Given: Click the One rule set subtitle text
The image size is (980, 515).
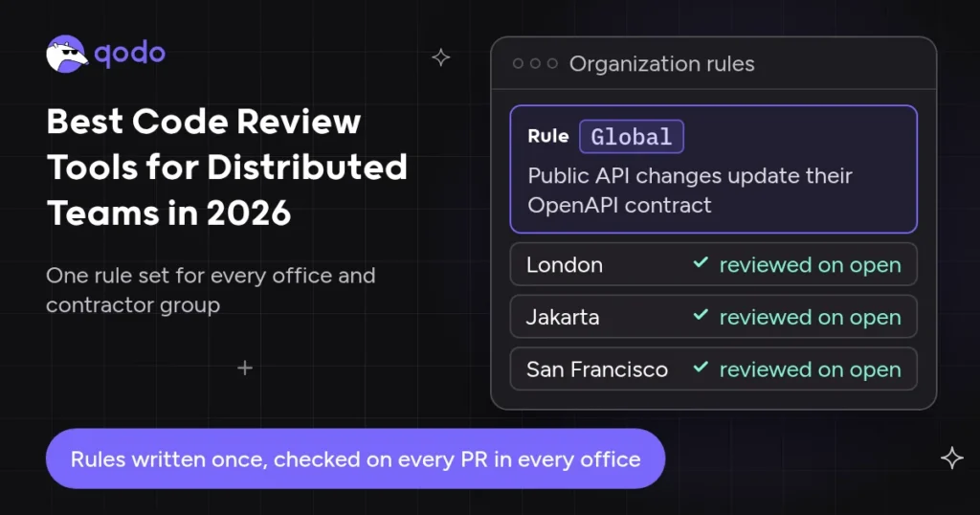Looking at the screenshot, I should [211, 290].
